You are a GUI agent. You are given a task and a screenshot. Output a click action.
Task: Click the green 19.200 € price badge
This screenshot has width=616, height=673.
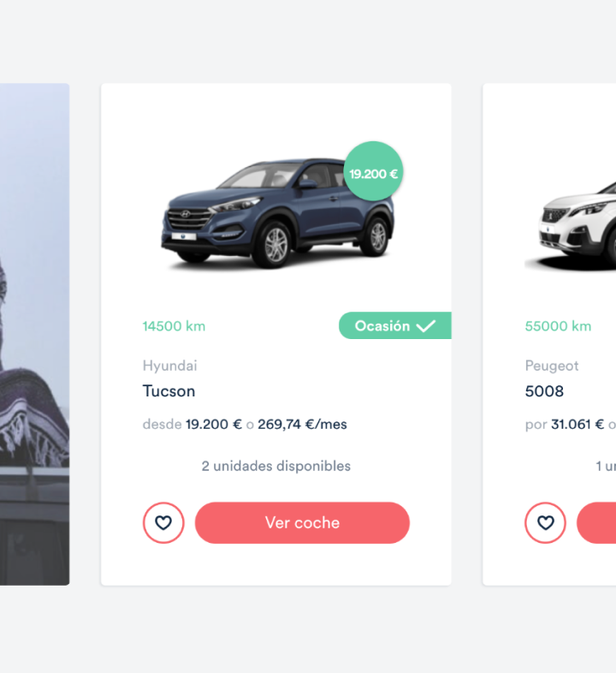373,171
